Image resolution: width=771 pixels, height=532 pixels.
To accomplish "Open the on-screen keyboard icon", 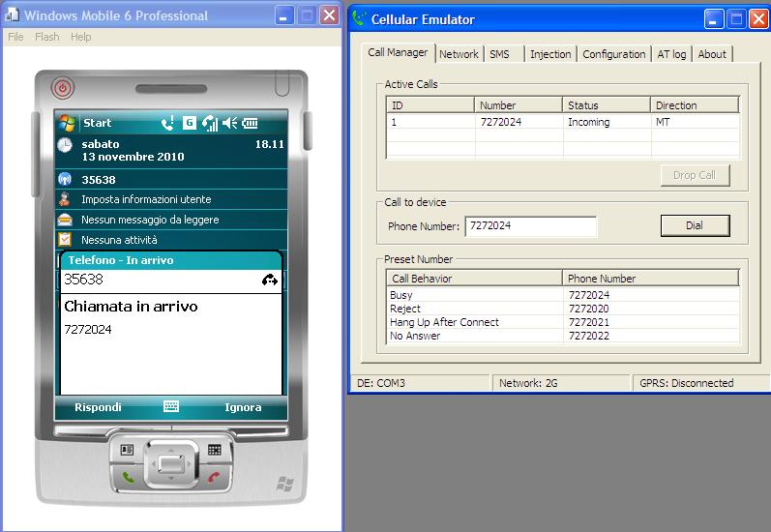I will point(171,406).
